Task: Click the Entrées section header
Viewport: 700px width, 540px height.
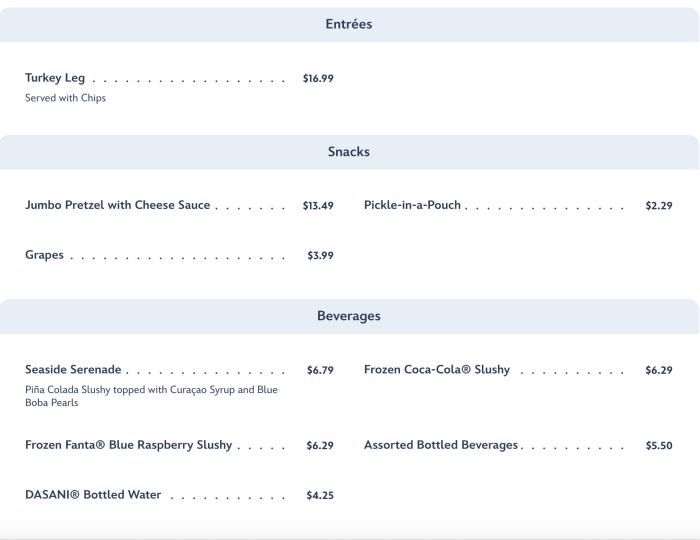Action: (349, 24)
